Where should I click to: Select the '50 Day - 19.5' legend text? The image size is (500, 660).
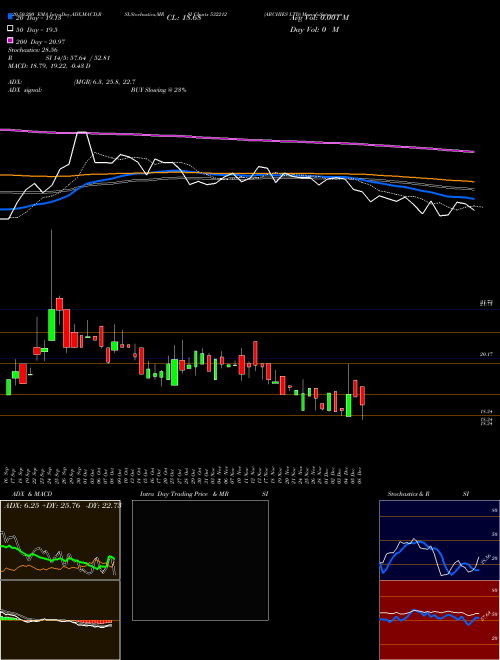click(x=37, y=29)
